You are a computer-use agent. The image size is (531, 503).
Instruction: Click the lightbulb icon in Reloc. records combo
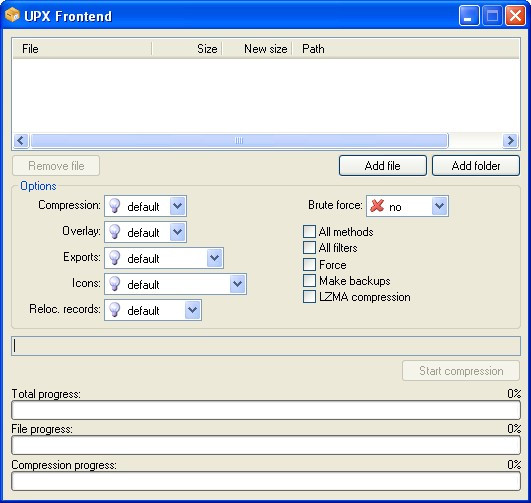pyautogui.click(x=114, y=310)
